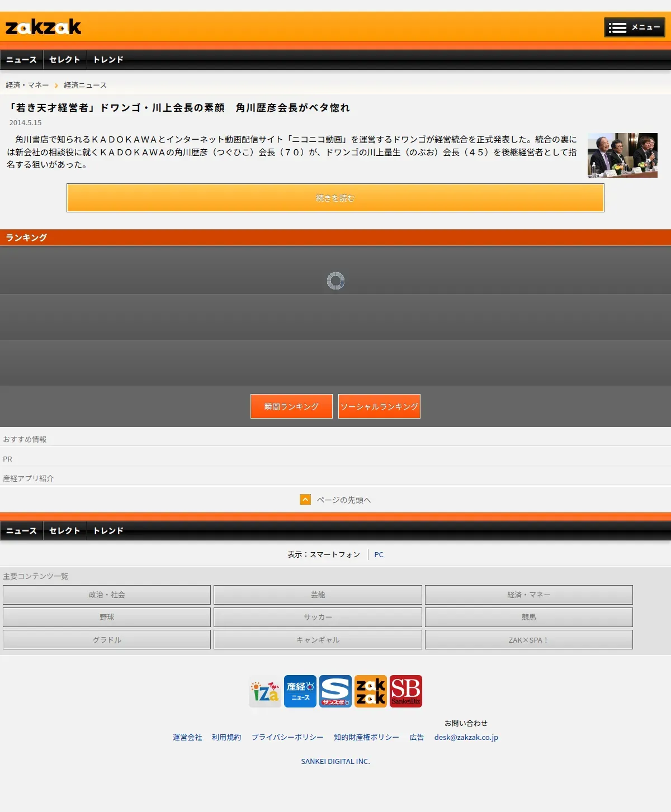Open ソーシャルランキング button

point(379,406)
